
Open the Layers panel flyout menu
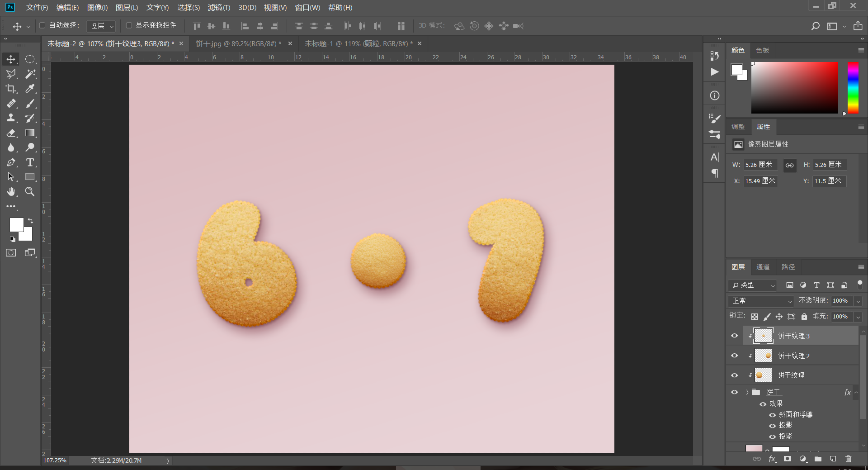[x=861, y=267]
